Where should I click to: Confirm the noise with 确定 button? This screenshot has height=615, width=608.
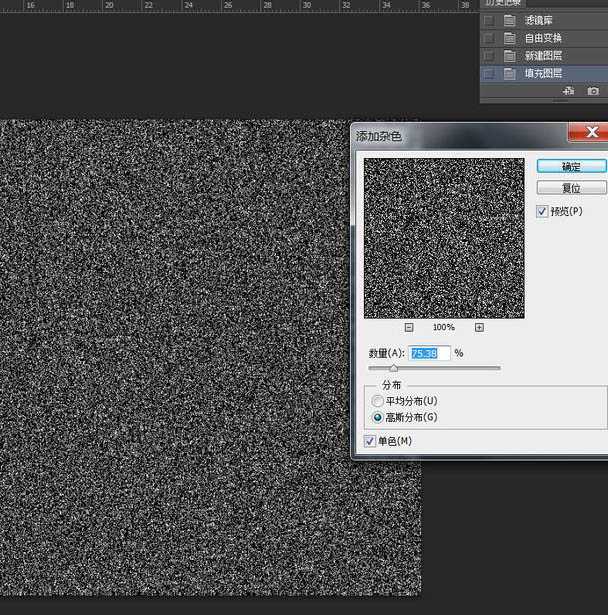572,166
